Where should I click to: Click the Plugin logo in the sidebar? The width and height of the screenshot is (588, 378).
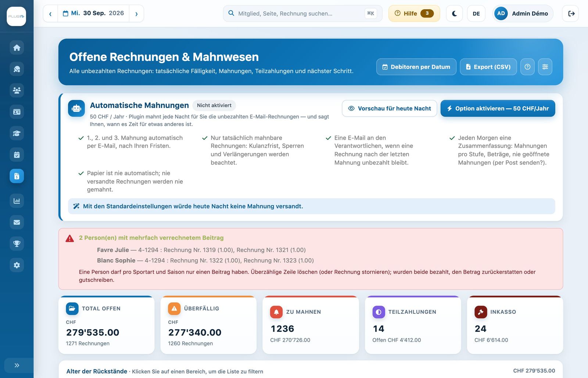tap(16, 16)
